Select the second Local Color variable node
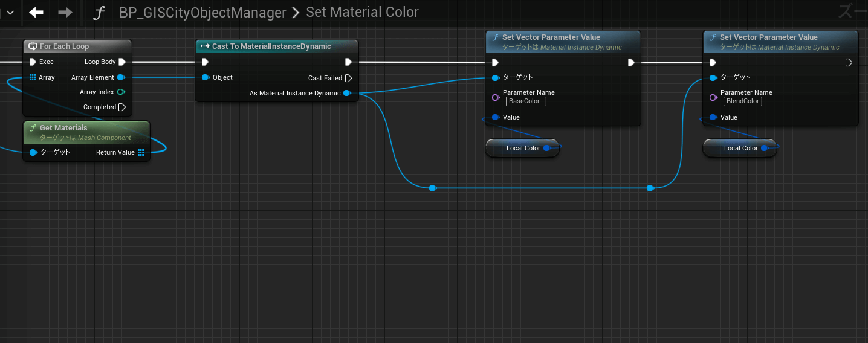This screenshot has height=343, width=868. click(x=737, y=148)
